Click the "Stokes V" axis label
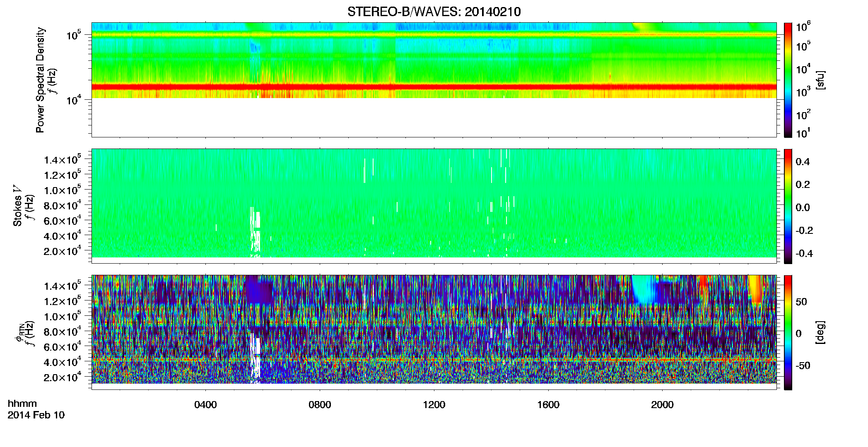868x447 pixels. [x=17, y=206]
